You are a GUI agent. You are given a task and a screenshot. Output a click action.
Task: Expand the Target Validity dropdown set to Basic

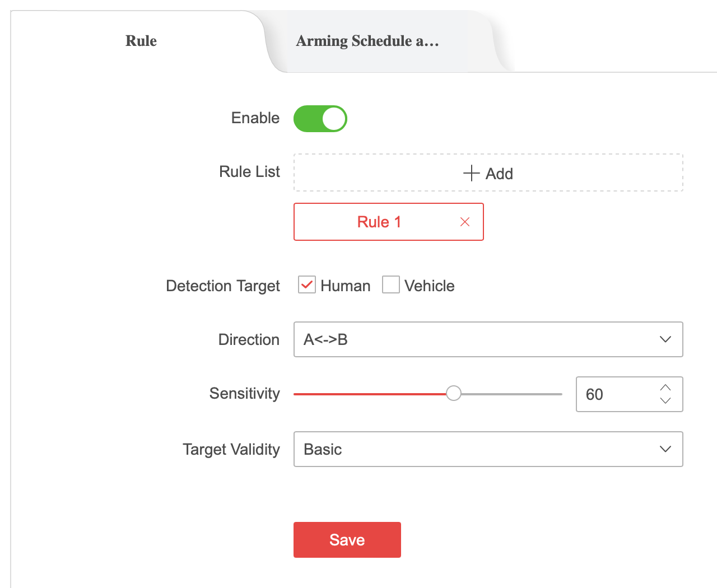476,449
